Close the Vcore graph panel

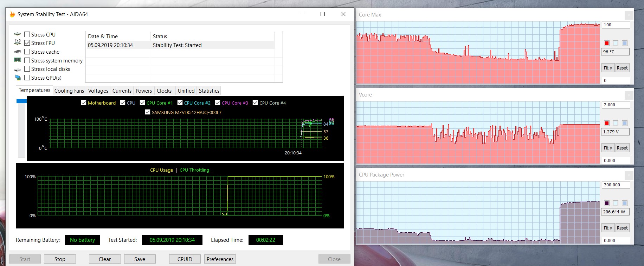(629, 95)
